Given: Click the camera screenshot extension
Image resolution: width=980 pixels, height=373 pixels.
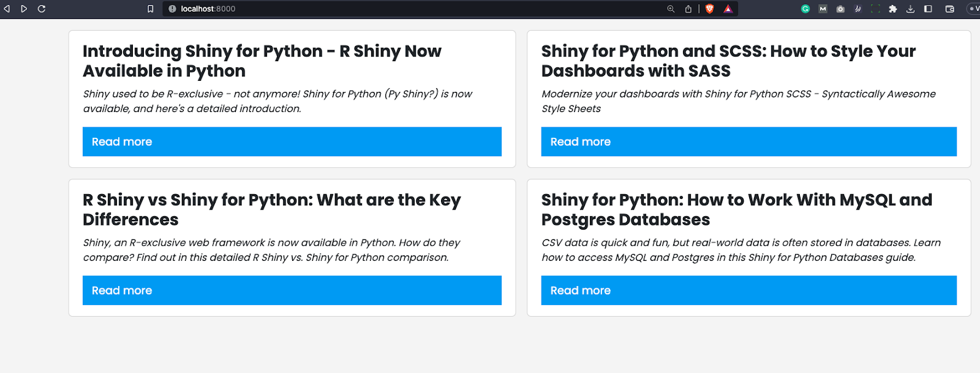Looking at the screenshot, I should [x=840, y=9].
